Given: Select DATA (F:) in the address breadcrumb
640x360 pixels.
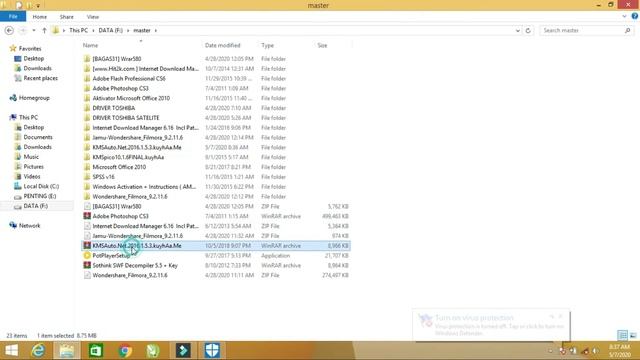Looking at the screenshot, I should coord(111,31).
